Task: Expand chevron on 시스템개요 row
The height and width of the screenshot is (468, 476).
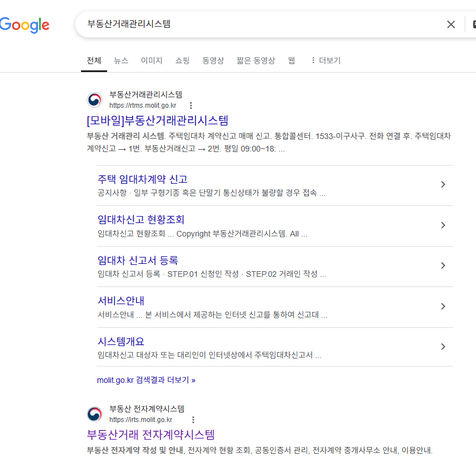Action: [443, 347]
